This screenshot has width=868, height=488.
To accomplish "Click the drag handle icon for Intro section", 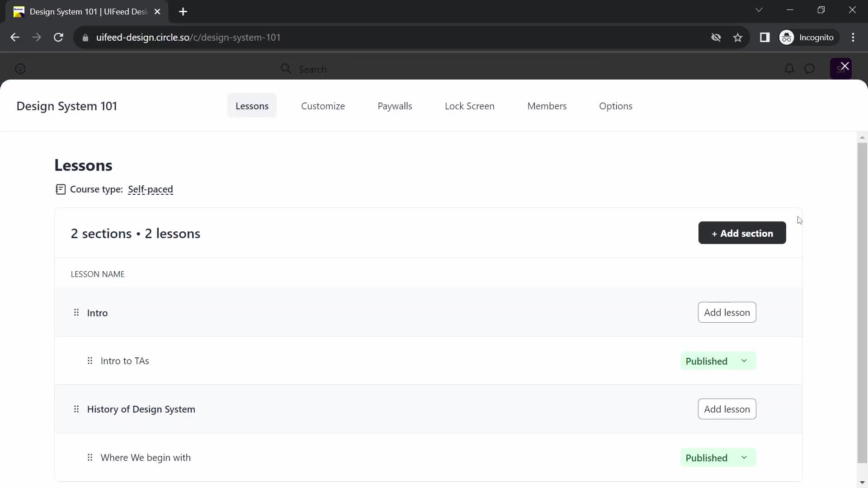I will click(x=76, y=312).
